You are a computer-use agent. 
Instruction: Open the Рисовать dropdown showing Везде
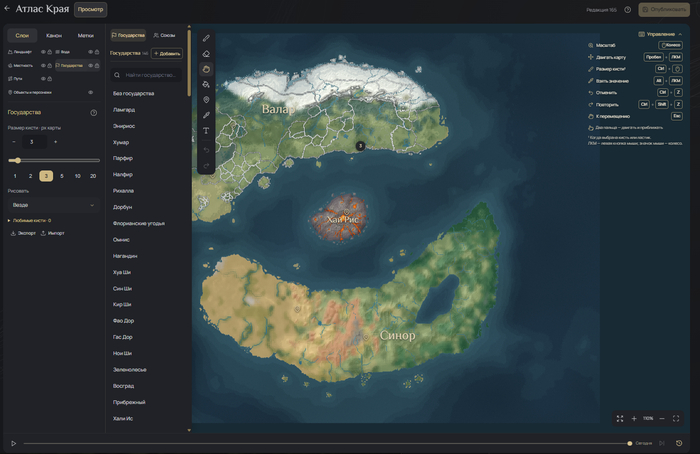pyautogui.click(x=54, y=205)
